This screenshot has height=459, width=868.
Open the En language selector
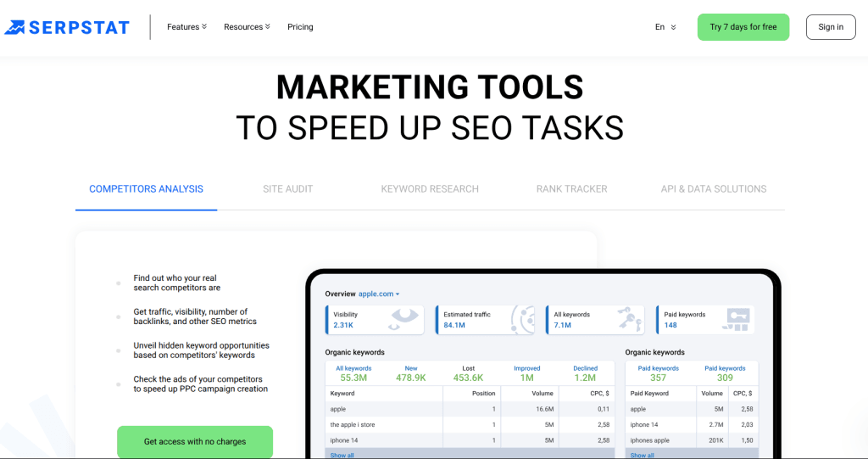point(665,27)
